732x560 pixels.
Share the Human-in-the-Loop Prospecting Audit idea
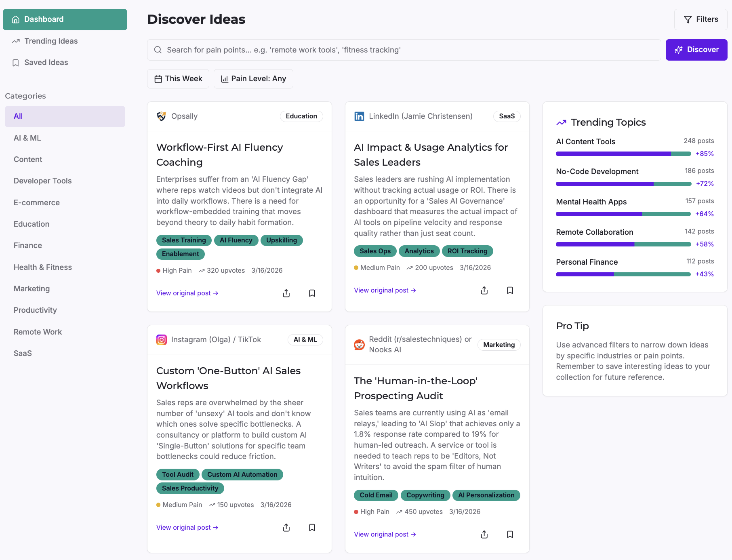pos(484,535)
